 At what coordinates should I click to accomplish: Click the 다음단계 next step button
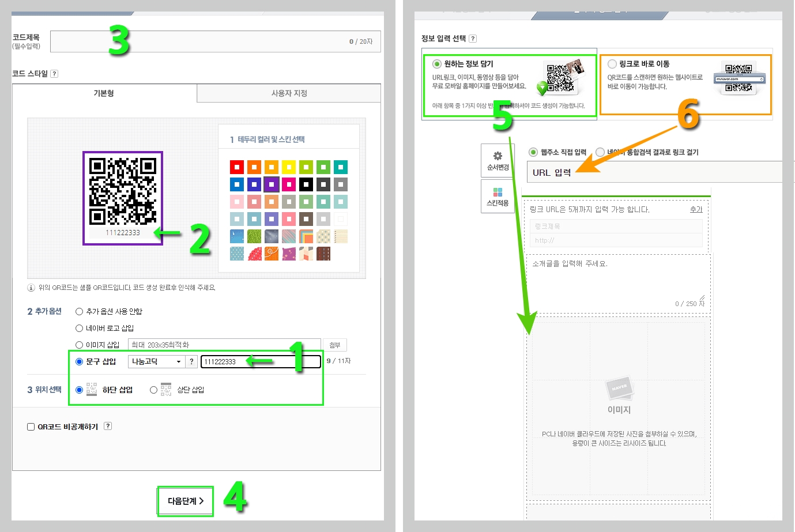tap(186, 501)
